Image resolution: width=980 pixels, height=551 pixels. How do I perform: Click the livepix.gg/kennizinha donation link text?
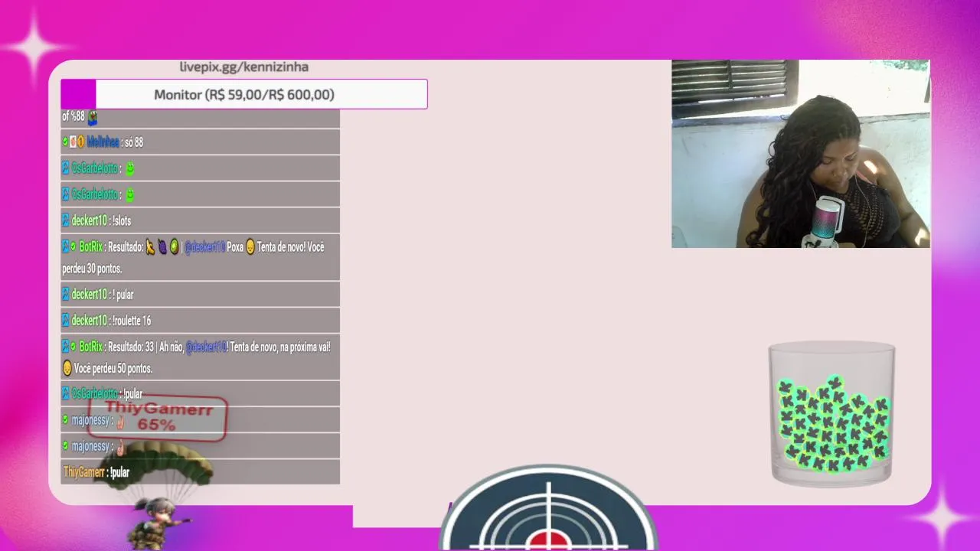243,67
